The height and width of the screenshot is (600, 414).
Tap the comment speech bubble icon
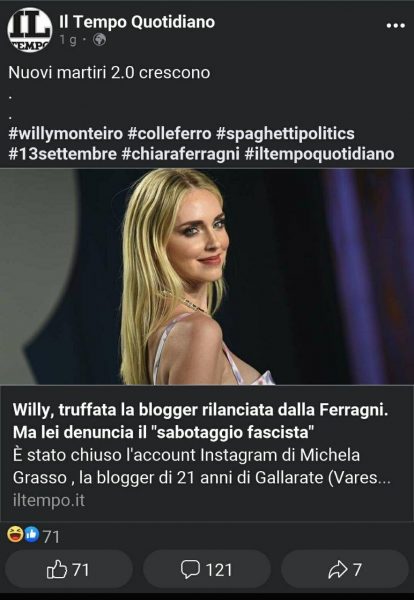tap(190, 570)
